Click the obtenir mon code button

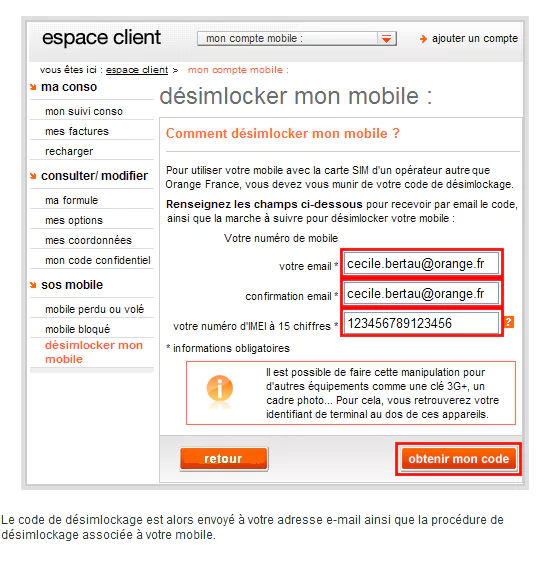tap(458, 459)
